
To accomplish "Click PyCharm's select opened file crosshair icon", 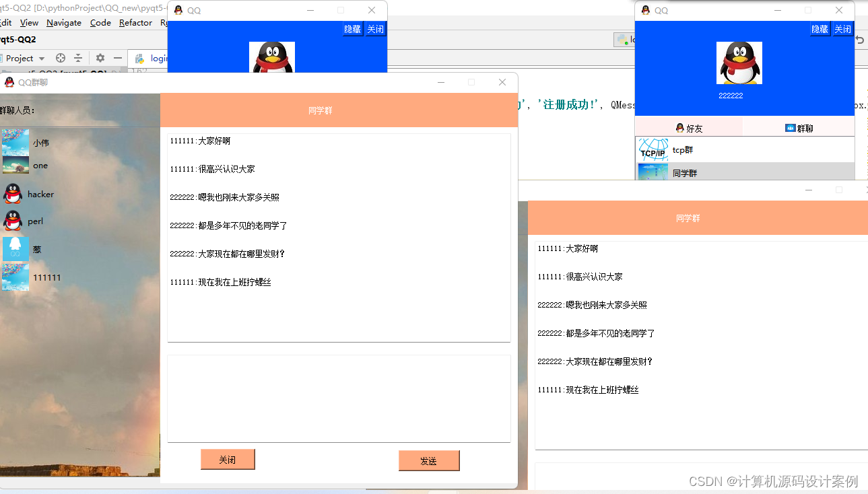I will [61, 58].
